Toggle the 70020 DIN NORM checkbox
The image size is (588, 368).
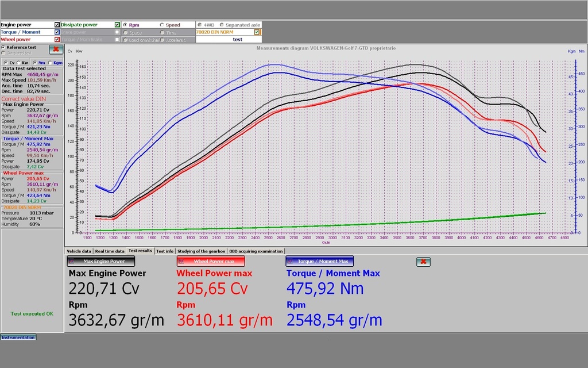pos(257,32)
